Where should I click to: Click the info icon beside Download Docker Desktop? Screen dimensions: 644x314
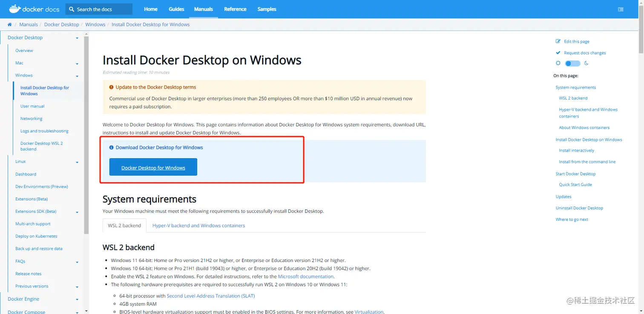click(x=111, y=148)
